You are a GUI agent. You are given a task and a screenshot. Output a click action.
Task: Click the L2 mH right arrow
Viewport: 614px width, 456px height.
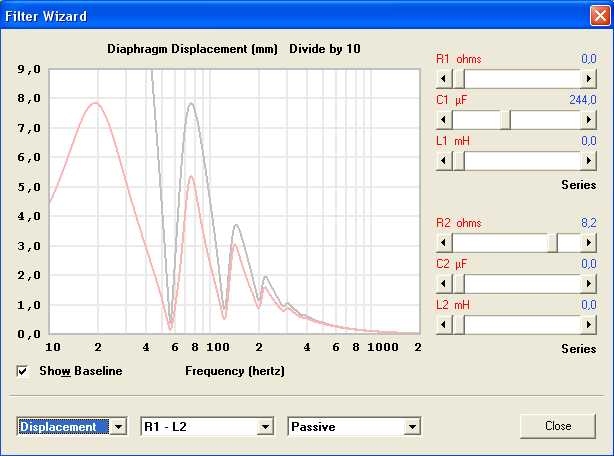(x=589, y=324)
